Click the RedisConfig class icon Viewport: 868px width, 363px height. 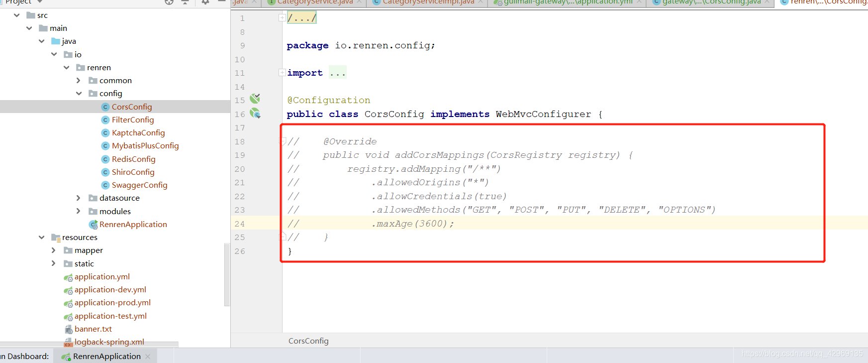coord(105,159)
